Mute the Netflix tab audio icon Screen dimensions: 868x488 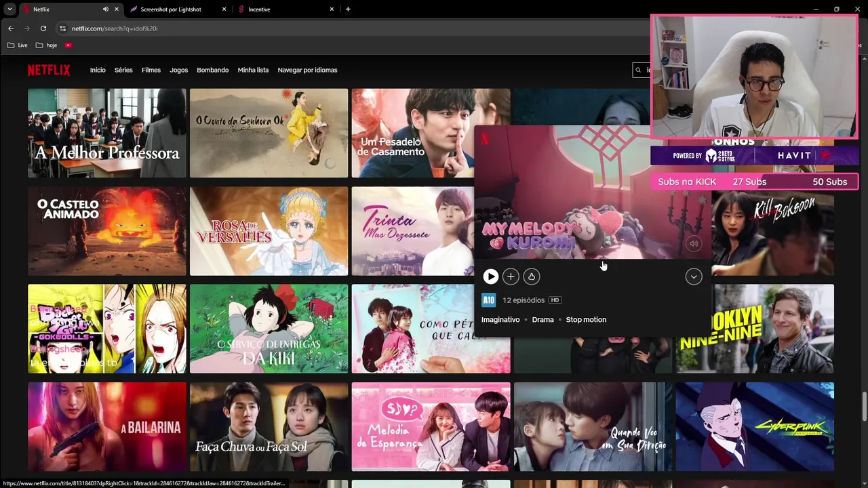click(x=106, y=9)
